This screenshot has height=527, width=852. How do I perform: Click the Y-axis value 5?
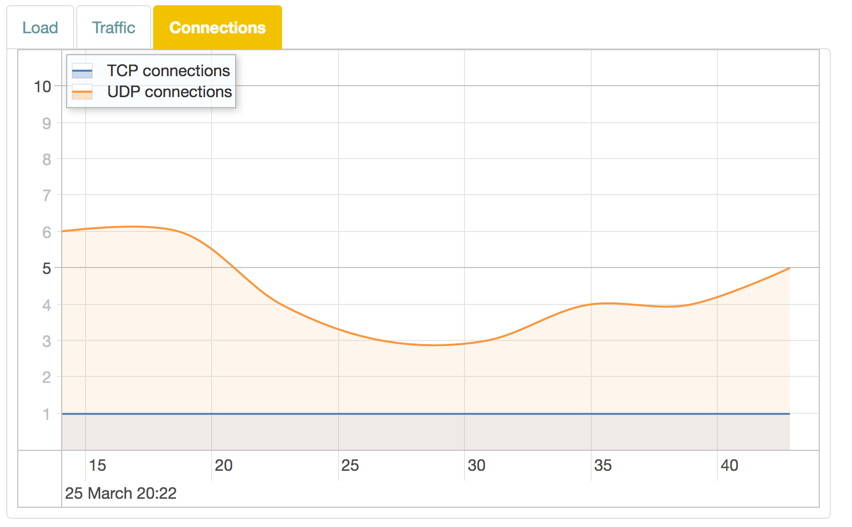click(45, 268)
